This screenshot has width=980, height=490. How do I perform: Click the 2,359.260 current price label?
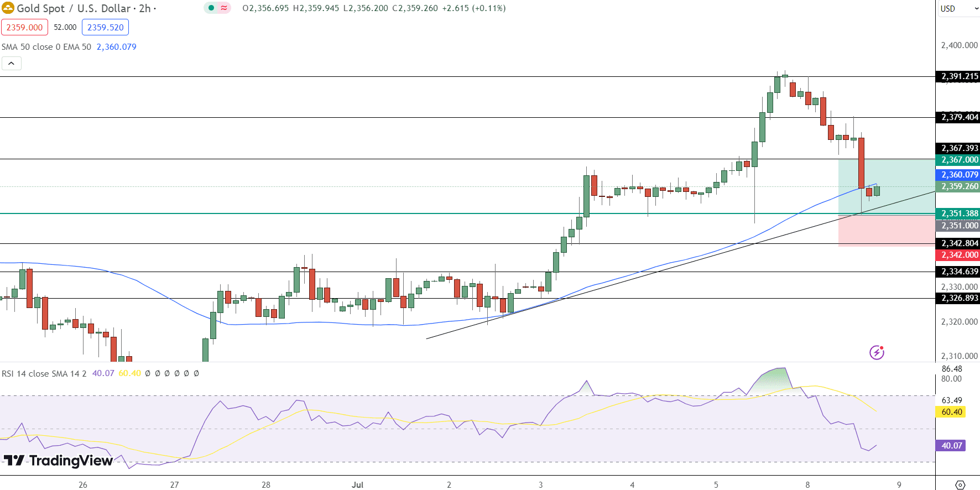(958, 186)
